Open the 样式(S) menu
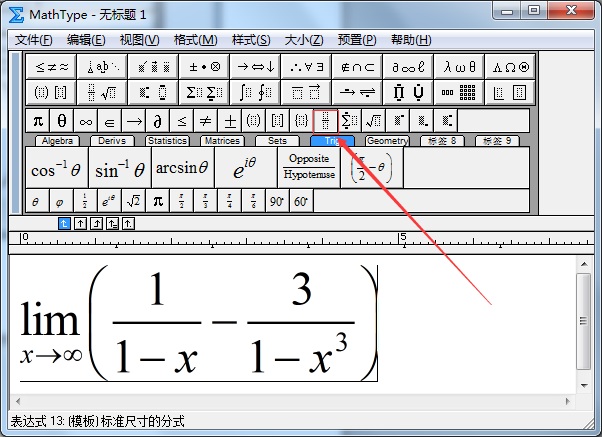 251,40
